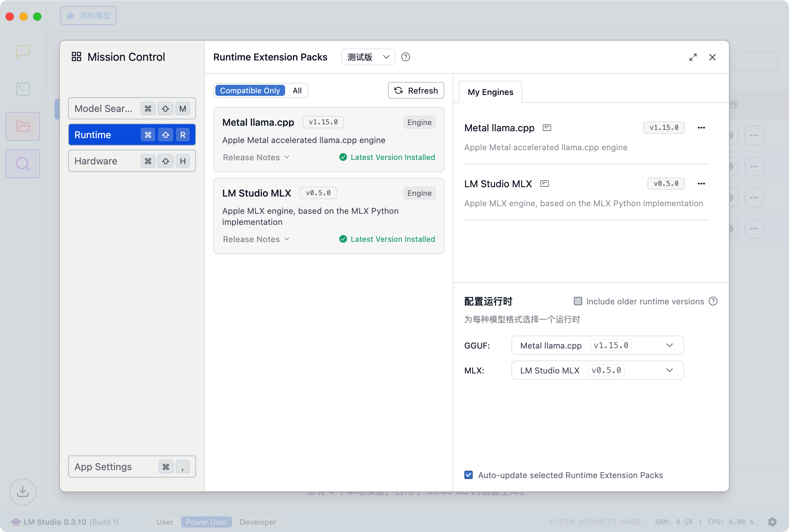Viewport: 789px width, 532px height.
Task: Click the v1.15.0 badge on Metal llama.cpp card
Action: tap(323, 122)
